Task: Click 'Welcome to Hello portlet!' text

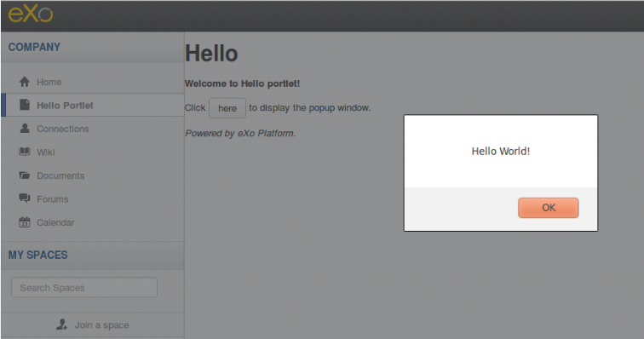Action: pos(242,83)
